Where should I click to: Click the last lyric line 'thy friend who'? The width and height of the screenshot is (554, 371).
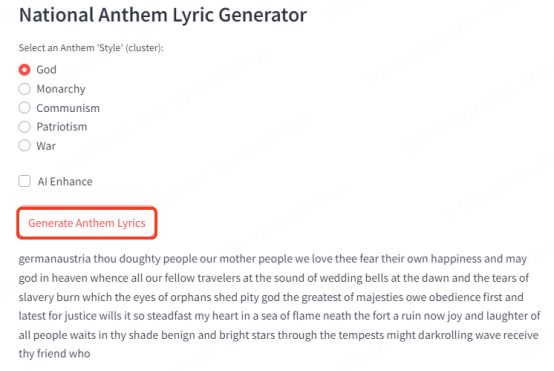pyautogui.click(x=54, y=354)
